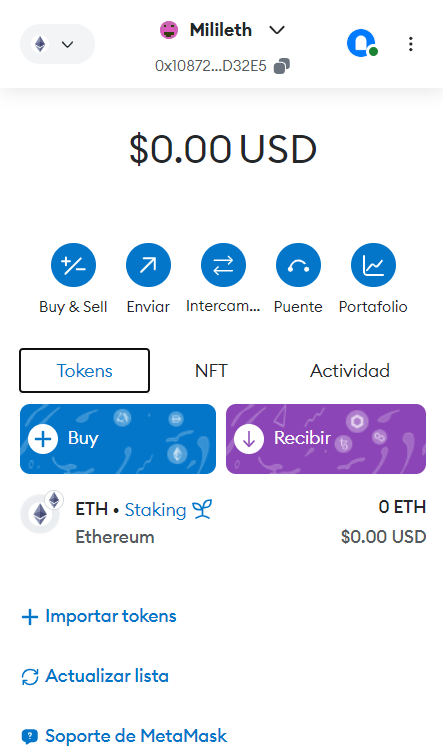This screenshot has width=443, height=751.
Task: Open Soporte de MetaMask link
Action: 124,736
